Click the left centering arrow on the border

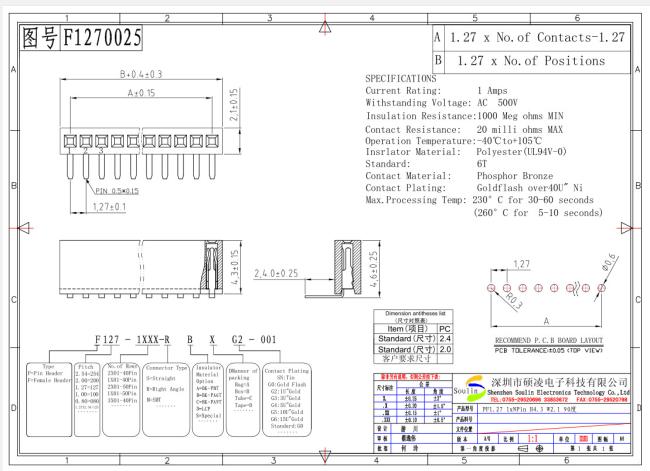pos(26,228)
